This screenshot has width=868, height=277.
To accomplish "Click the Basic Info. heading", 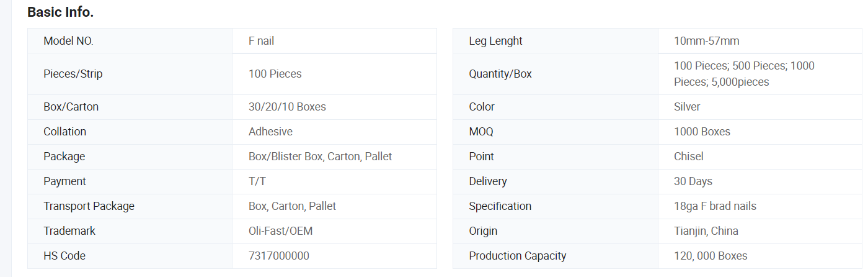I will coord(61,12).
